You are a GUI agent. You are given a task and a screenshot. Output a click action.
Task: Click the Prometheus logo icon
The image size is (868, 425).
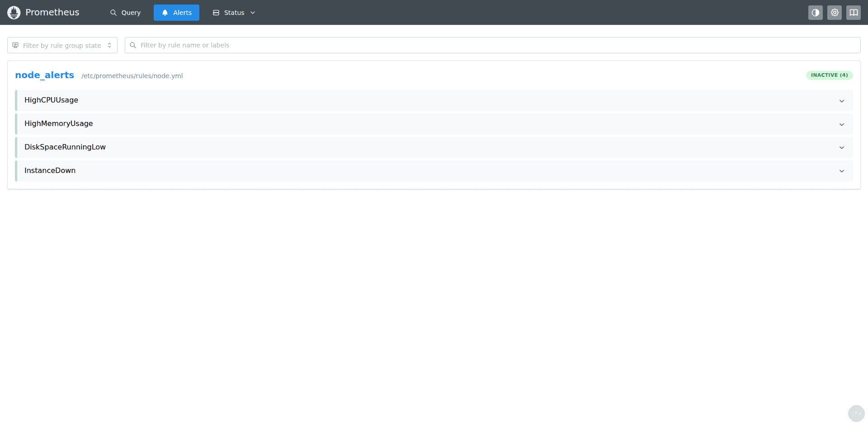coord(14,12)
